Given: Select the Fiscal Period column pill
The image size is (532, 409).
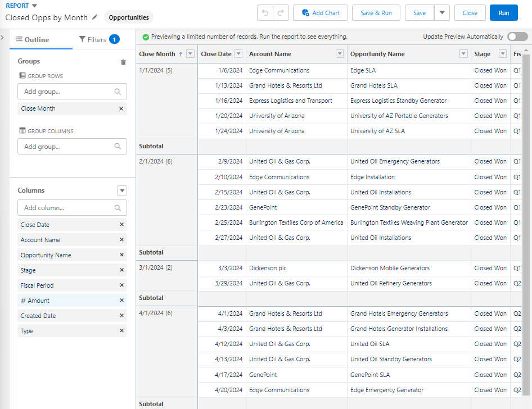Looking at the screenshot, I should click(x=73, y=285).
